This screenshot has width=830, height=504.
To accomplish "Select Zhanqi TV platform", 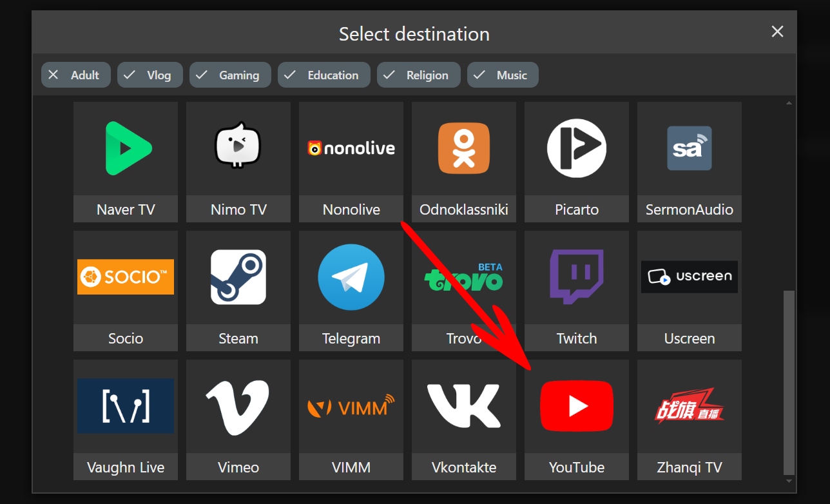I will click(x=689, y=420).
